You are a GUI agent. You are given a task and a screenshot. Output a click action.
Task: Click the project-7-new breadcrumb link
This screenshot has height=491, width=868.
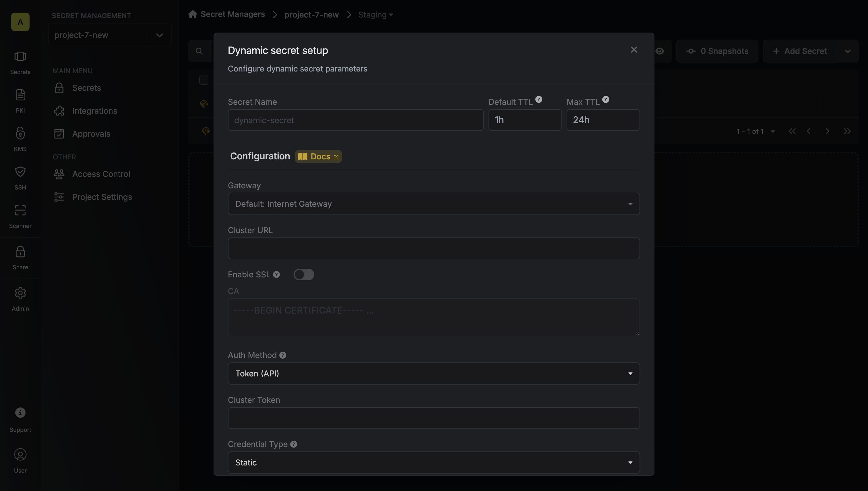(x=311, y=15)
